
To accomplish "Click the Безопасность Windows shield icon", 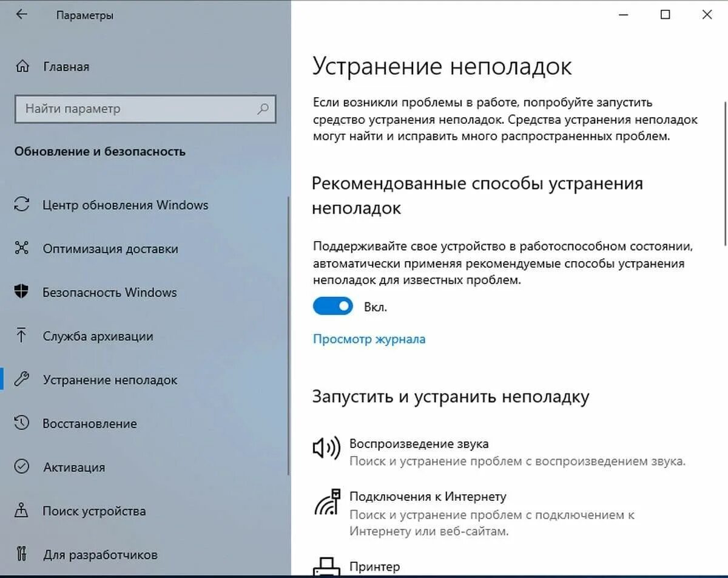I will tap(22, 292).
